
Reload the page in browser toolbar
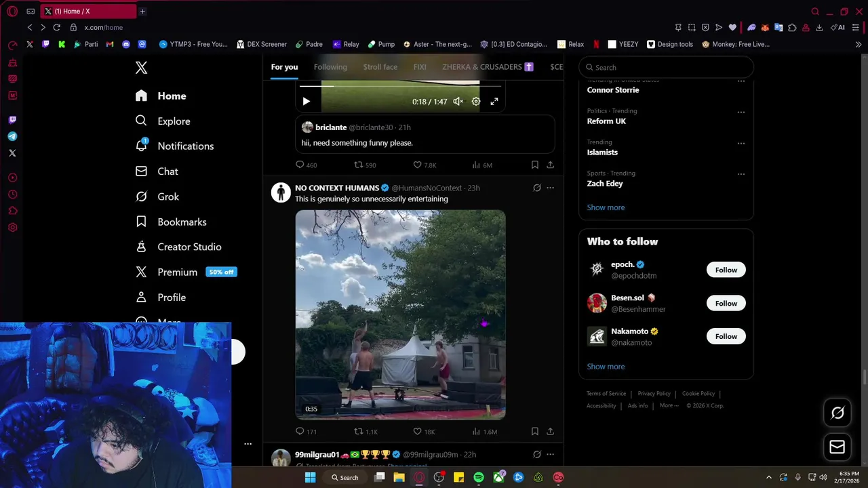point(56,27)
